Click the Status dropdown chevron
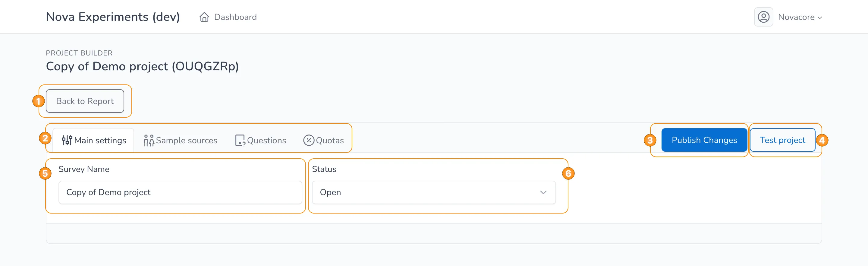This screenshot has width=868, height=266. pos(543,192)
